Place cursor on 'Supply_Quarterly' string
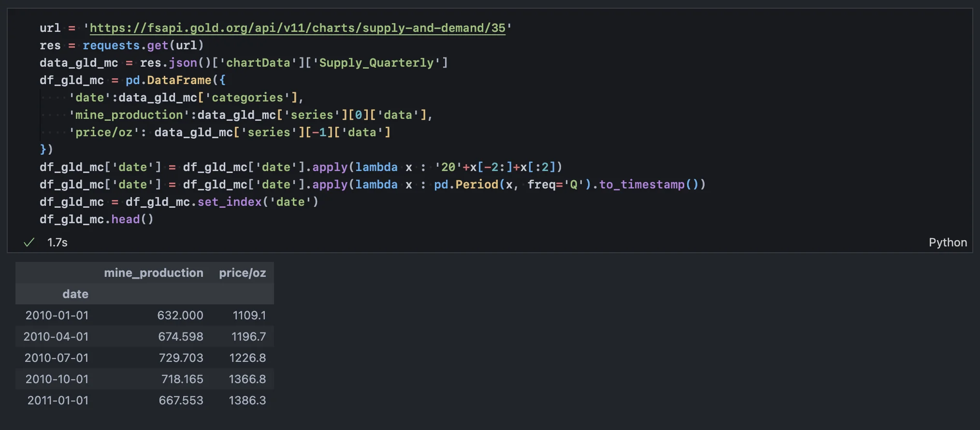980x430 pixels. [376, 63]
